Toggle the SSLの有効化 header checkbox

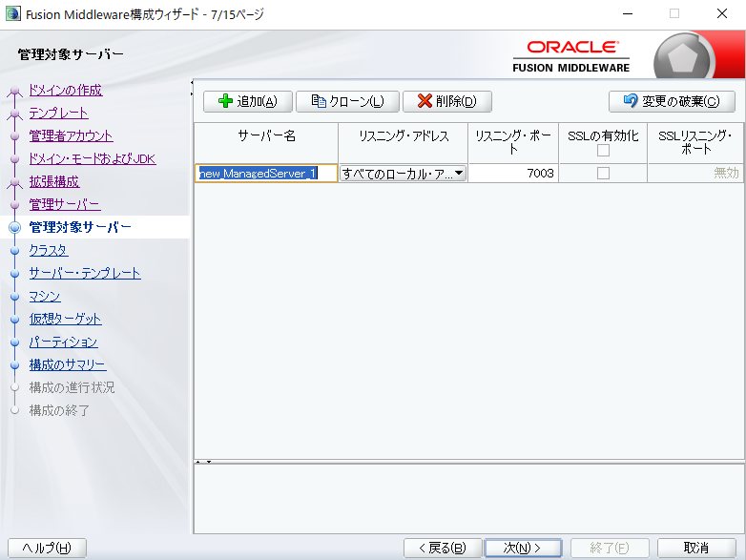tap(603, 150)
